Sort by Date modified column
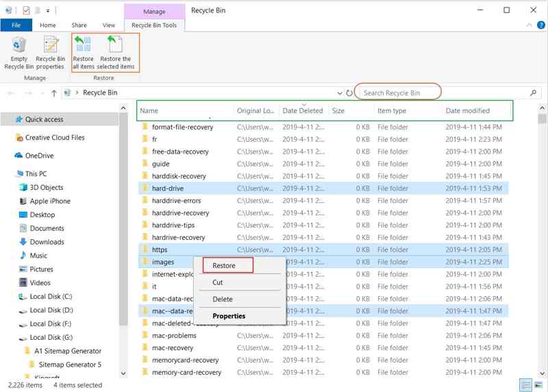Screen dimensions: 548x392 [477, 110]
